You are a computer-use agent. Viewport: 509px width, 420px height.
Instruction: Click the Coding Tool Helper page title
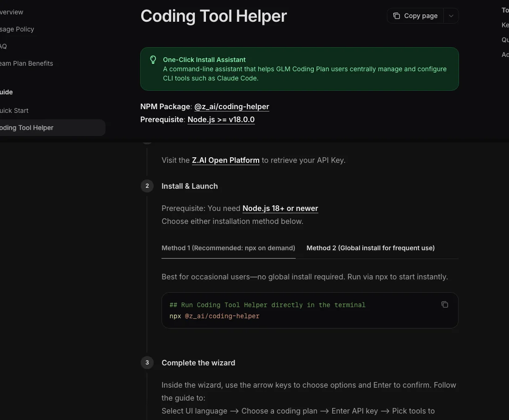click(x=214, y=16)
